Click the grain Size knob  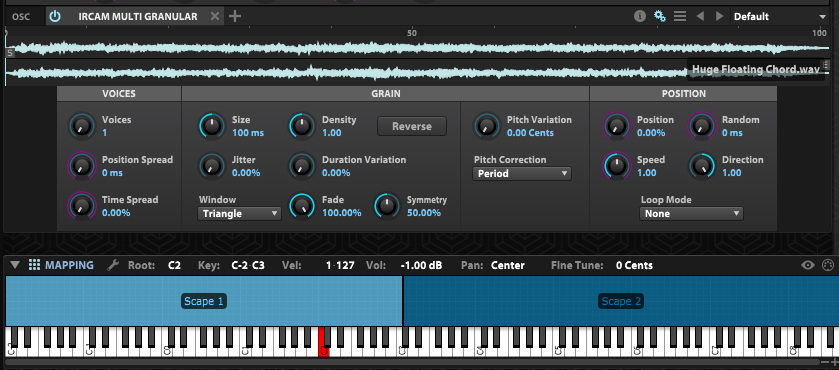coord(212,126)
